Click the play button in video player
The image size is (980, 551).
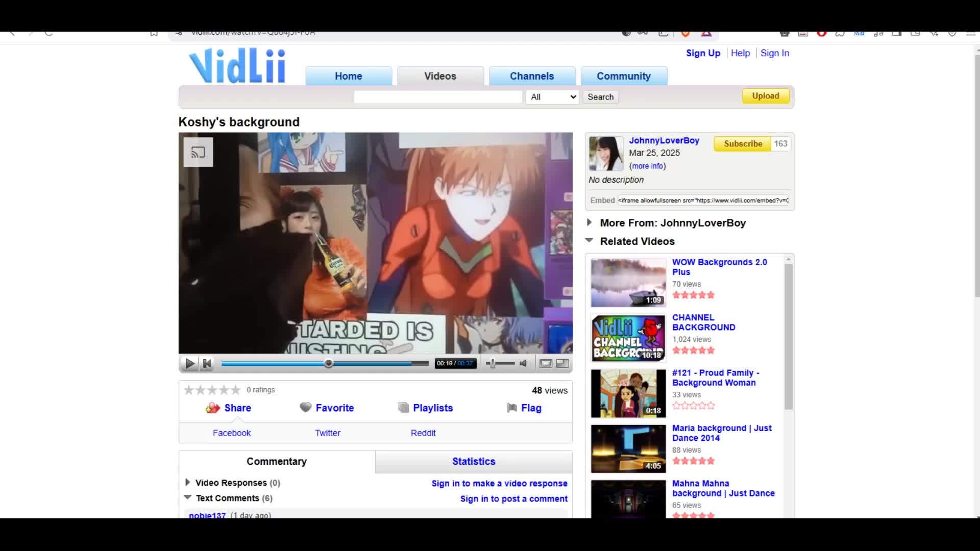coord(189,363)
